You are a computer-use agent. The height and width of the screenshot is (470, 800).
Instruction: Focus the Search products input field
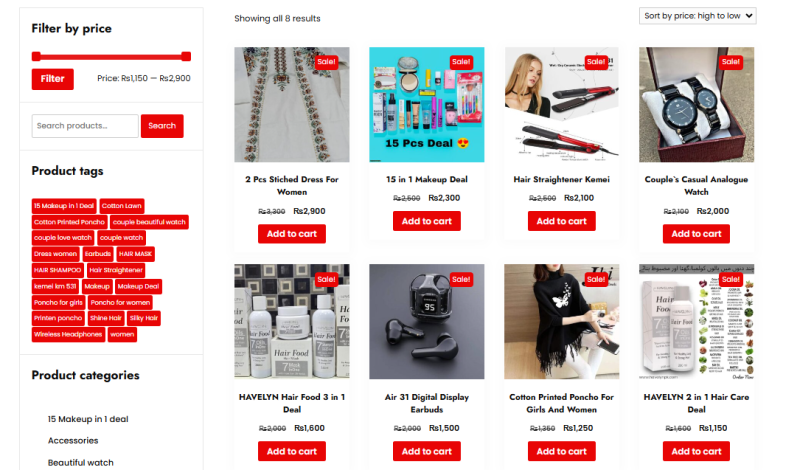pos(85,126)
